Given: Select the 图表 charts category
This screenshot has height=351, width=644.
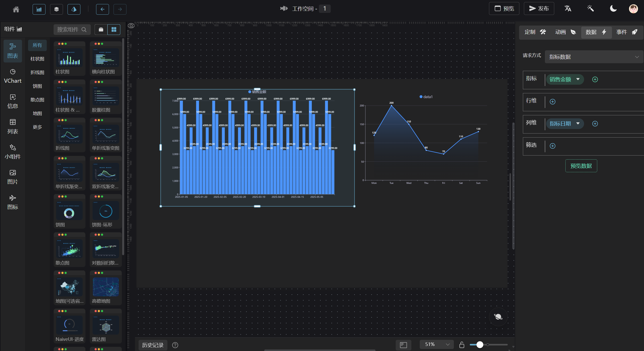Looking at the screenshot, I should pos(13,51).
